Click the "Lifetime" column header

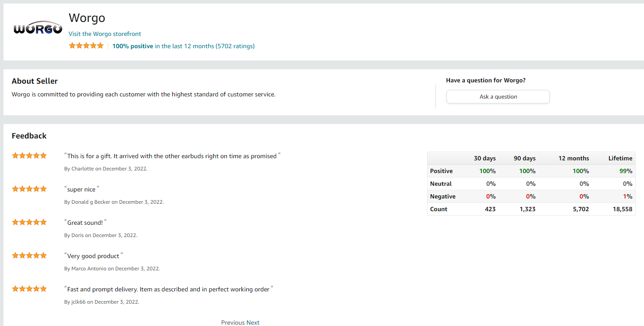click(620, 158)
